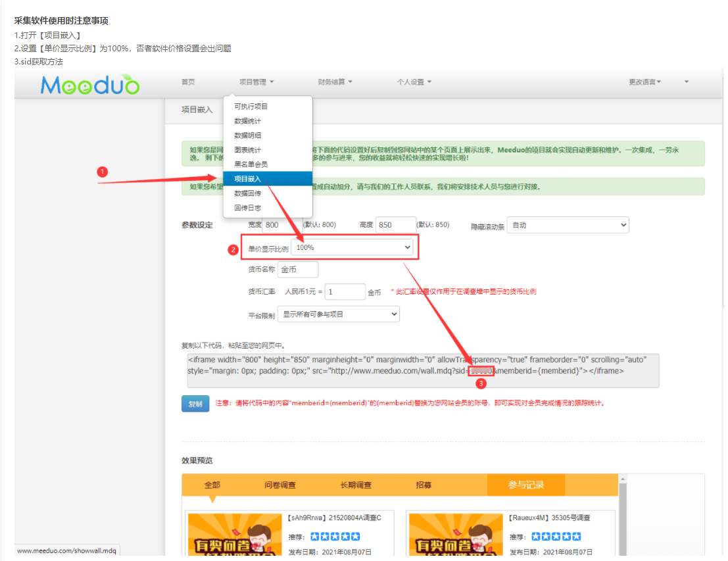Viewport: 728px width, 561px height.
Task: Click the blue 复制 button
Action: (x=195, y=404)
